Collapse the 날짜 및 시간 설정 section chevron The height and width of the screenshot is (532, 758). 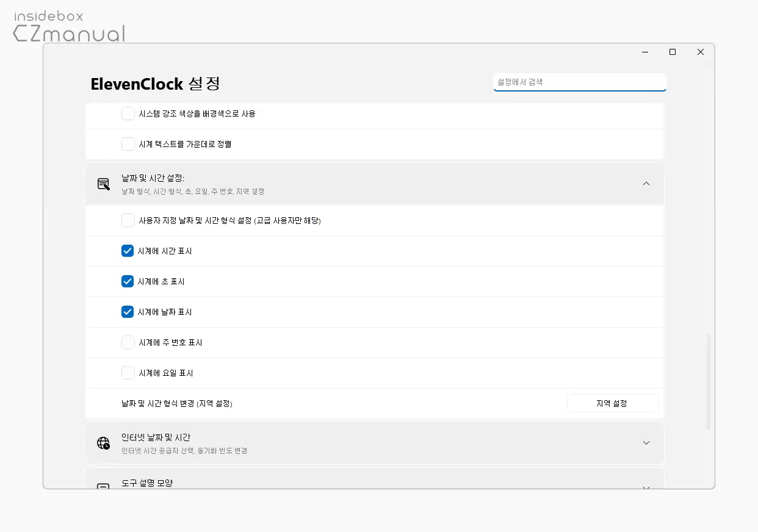(646, 184)
